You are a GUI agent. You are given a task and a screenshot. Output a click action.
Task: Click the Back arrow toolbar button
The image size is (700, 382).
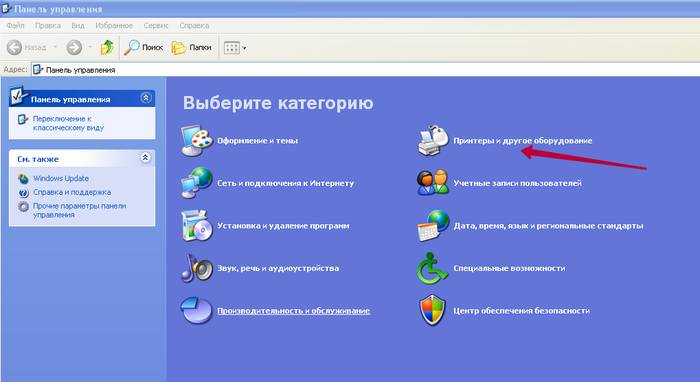27,47
